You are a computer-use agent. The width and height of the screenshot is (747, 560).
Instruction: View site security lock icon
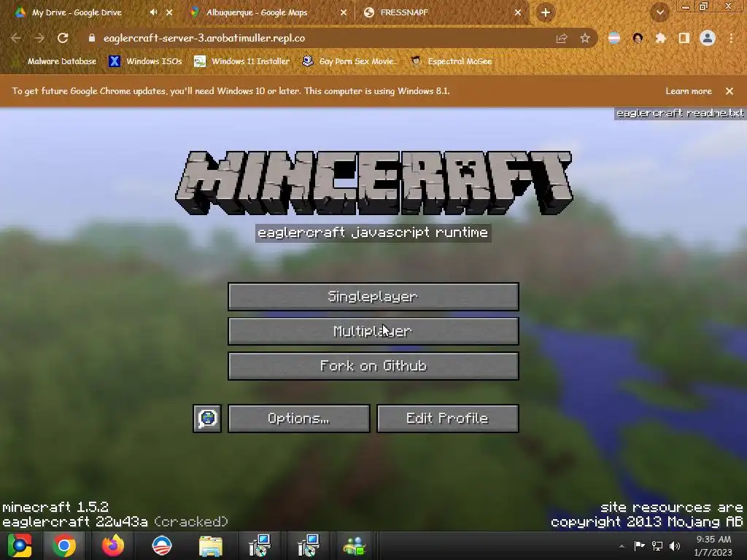coord(92,38)
